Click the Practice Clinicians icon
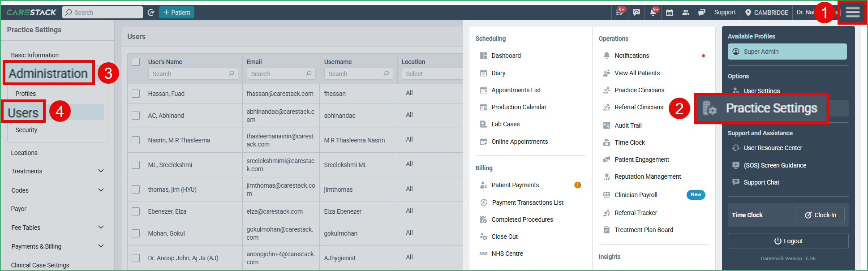The width and height of the screenshot is (868, 271). 606,90
